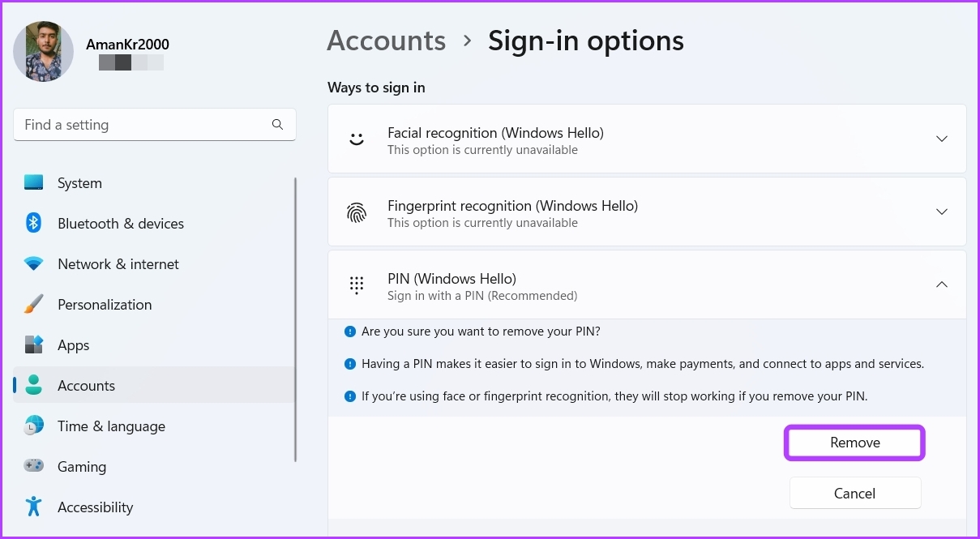
Task: Click the Cancel button
Action: [854, 493]
